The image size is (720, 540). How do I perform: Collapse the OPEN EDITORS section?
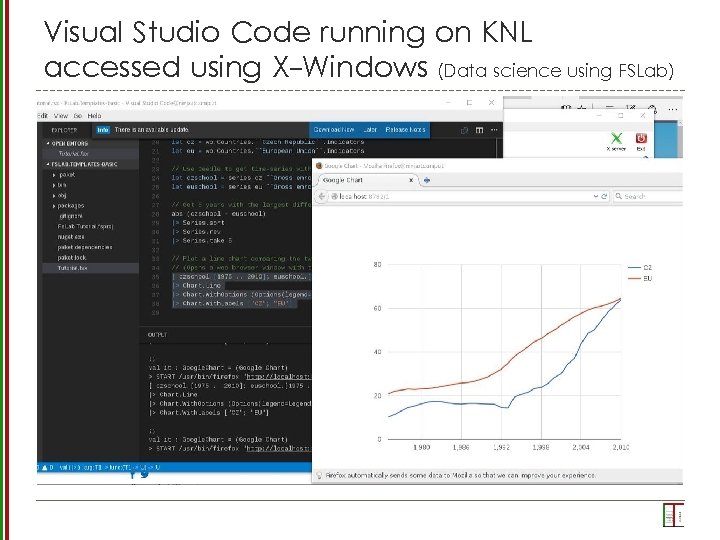coord(48,144)
